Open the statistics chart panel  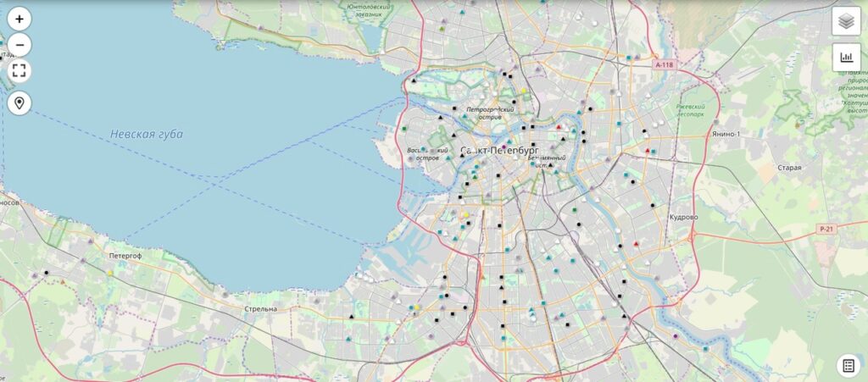(846, 57)
